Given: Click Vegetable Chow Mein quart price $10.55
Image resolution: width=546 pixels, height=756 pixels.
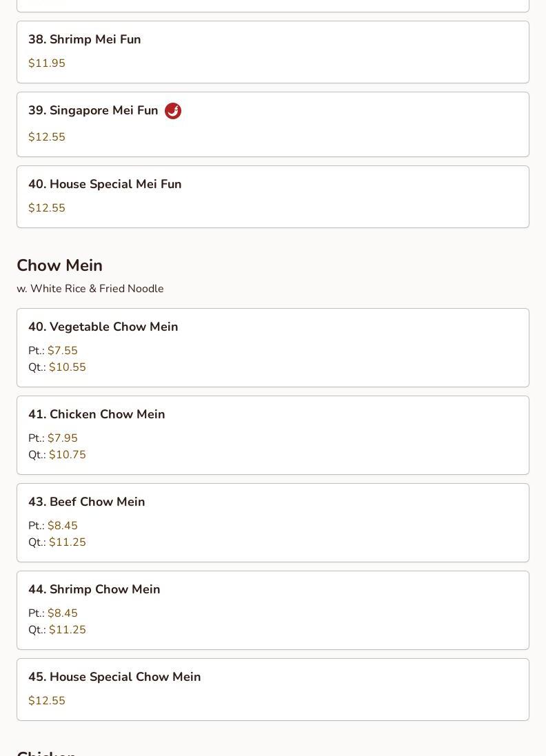Looking at the screenshot, I should 68,367.
